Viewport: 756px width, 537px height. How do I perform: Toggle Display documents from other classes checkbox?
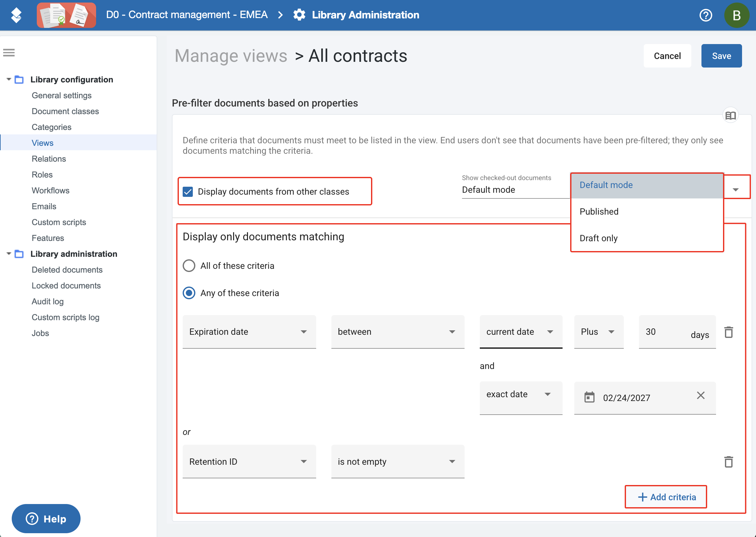tap(188, 192)
